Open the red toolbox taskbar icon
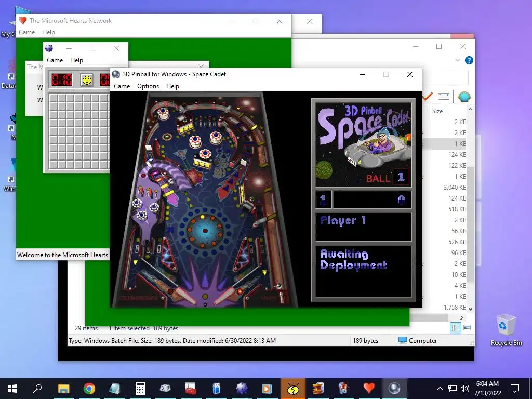This screenshot has width=532, height=399. pos(191,389)
